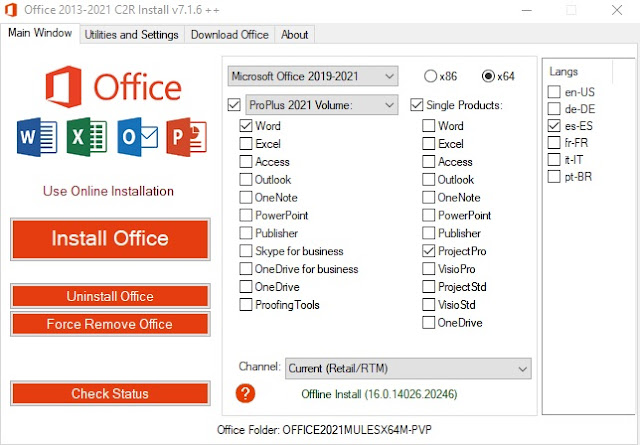Open the ProPlus 2021 Volume edition dropdown
Screen dimensions: 640x445
(x=322, y=105)
